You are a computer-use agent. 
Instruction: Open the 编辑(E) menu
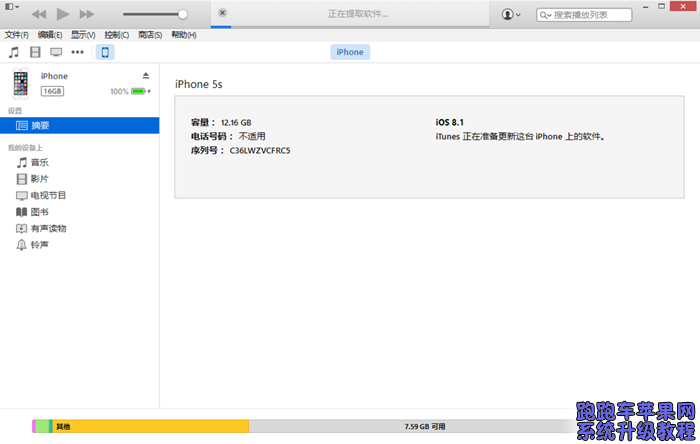(x=50, y=35)
